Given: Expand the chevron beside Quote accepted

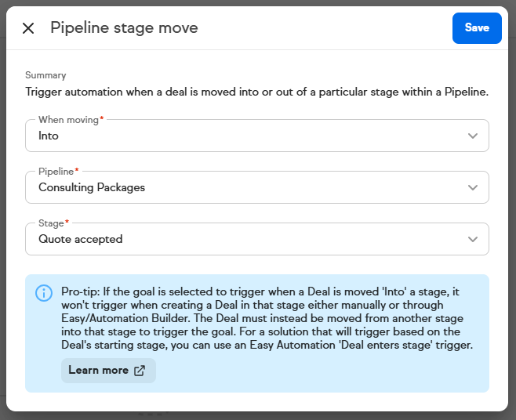Looking at the screenshot, I should [472, 239].
